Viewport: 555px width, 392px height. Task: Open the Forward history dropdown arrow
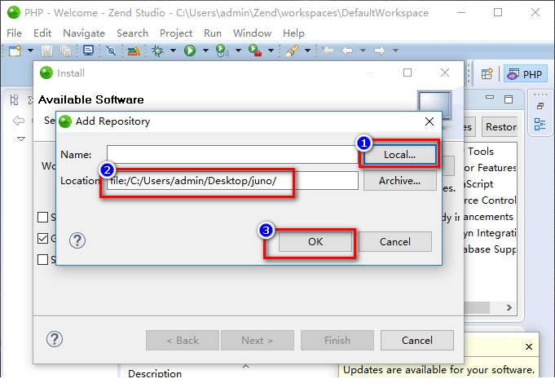tap(395, 51)
